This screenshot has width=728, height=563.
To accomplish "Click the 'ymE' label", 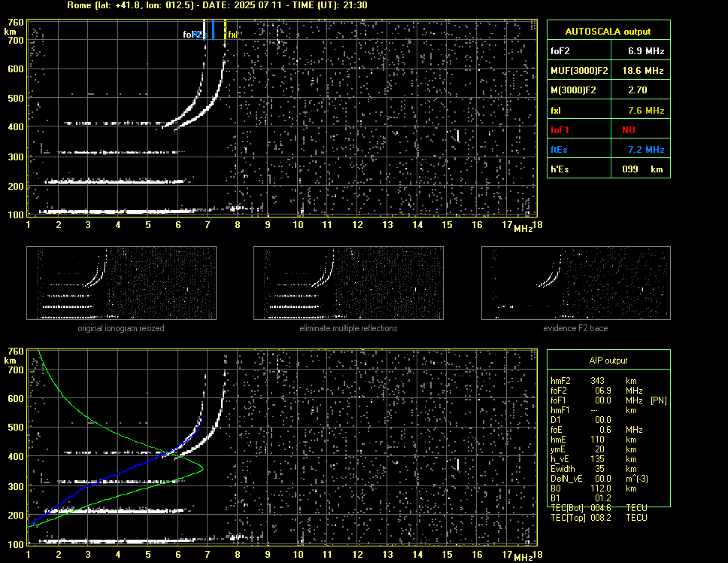I will (x=557, y=449).
